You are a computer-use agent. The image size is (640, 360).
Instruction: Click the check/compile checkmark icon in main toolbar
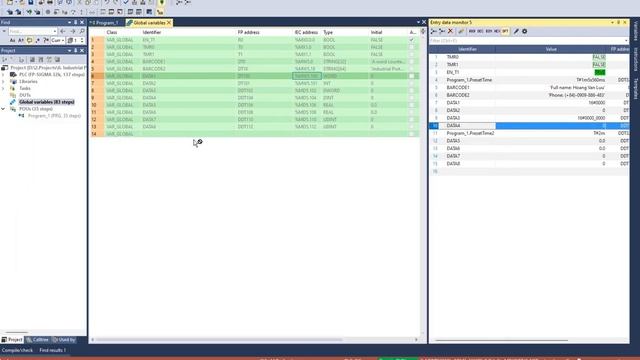(126, 2)
